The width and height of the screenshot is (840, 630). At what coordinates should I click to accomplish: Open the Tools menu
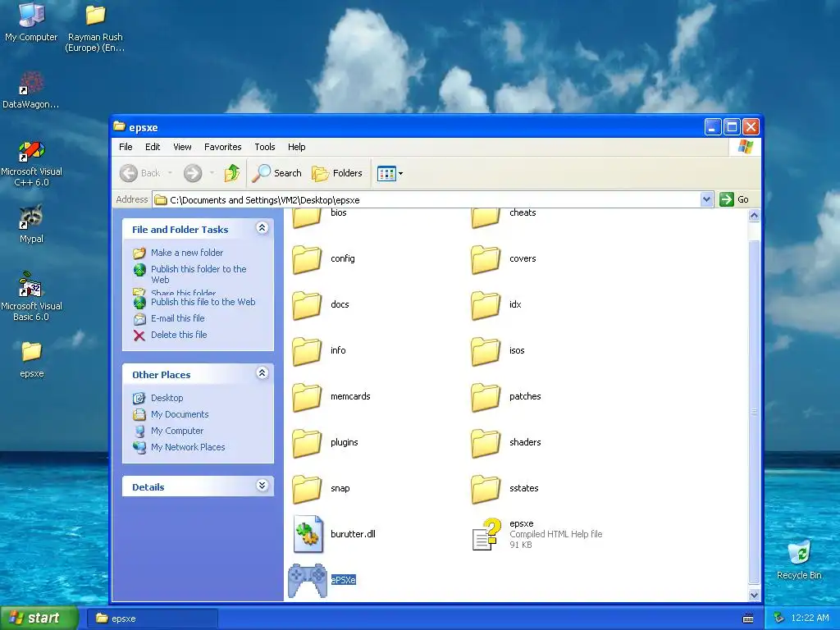click(x=265, y=147)
